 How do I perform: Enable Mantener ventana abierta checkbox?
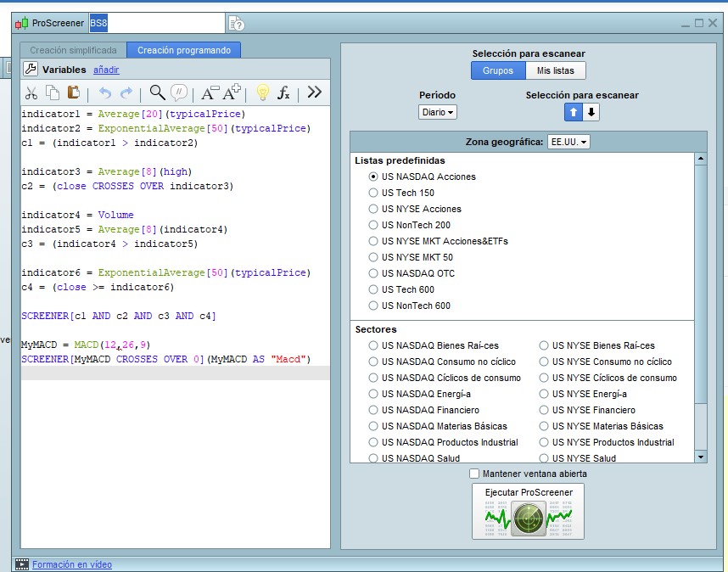point(474,474)
